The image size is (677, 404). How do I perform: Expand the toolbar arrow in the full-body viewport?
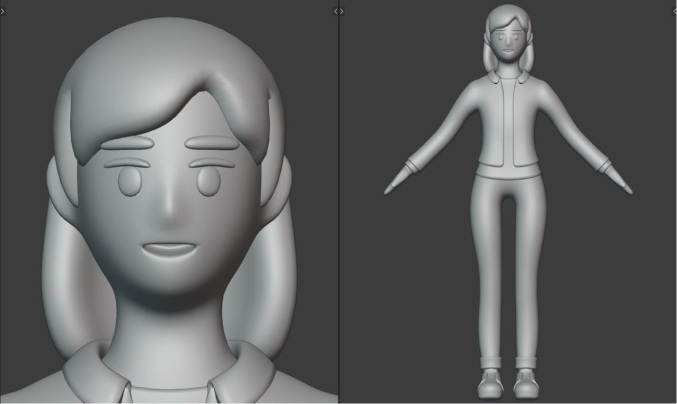[x=342, y=12]
